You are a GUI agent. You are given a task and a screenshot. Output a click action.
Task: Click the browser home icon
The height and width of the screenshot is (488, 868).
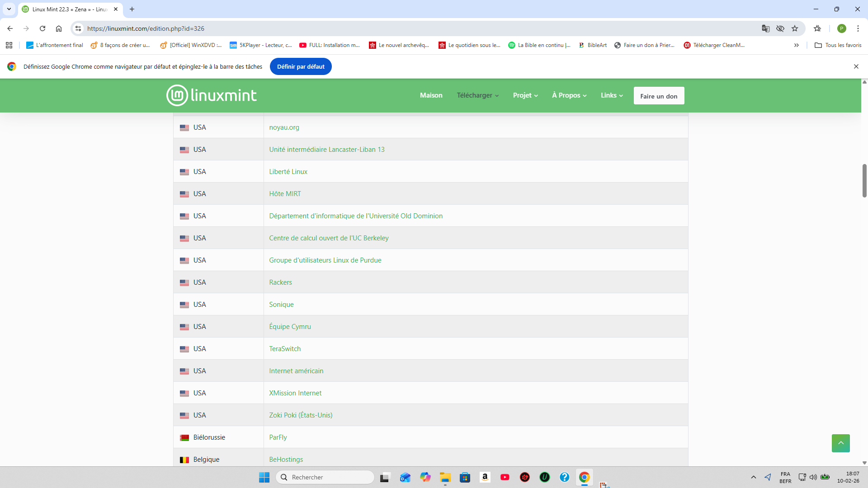[x=59, y=28]
